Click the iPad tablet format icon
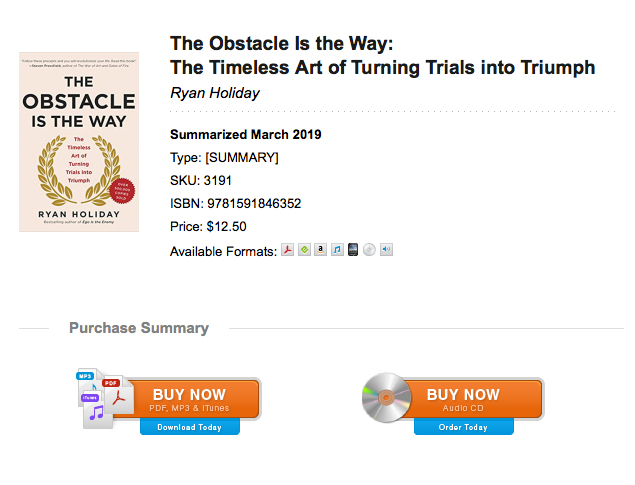 pos(353,249)
